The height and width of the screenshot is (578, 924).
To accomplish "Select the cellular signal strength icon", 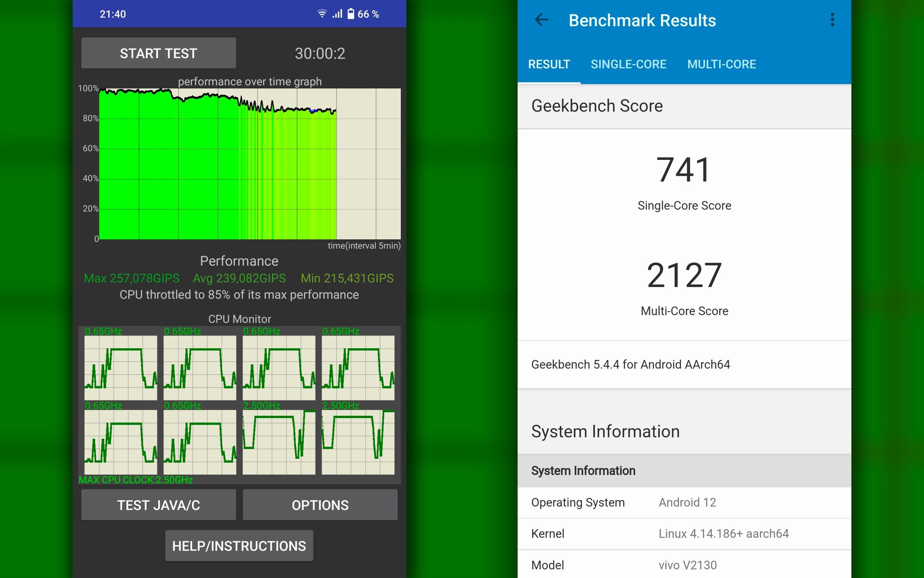I will tap(337, 14).
